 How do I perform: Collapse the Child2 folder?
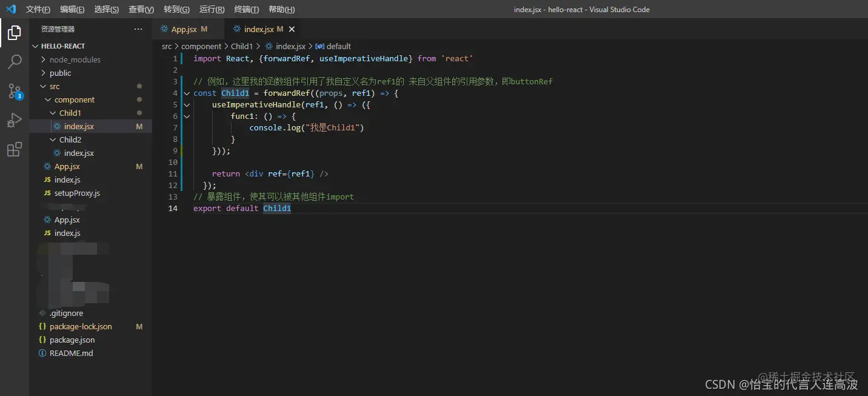point(53,139)
